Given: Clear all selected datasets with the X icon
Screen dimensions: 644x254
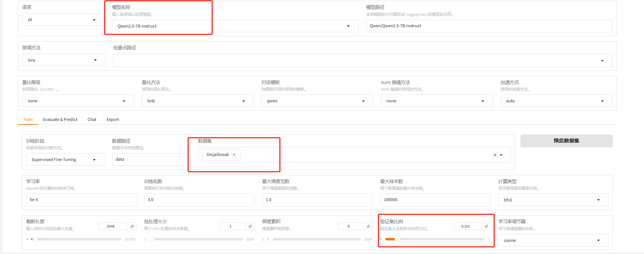Looking at the screenshot, I should [x=495, y=155].
